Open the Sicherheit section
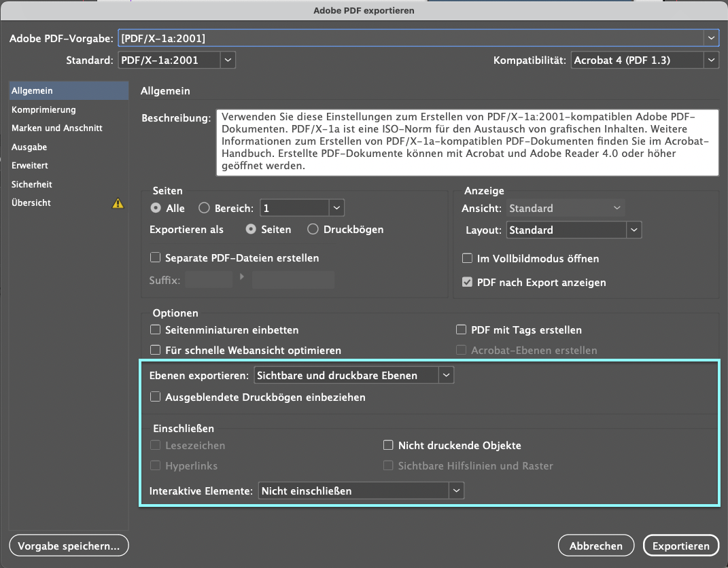Screen dimensions: 728x568 [69, 184]
